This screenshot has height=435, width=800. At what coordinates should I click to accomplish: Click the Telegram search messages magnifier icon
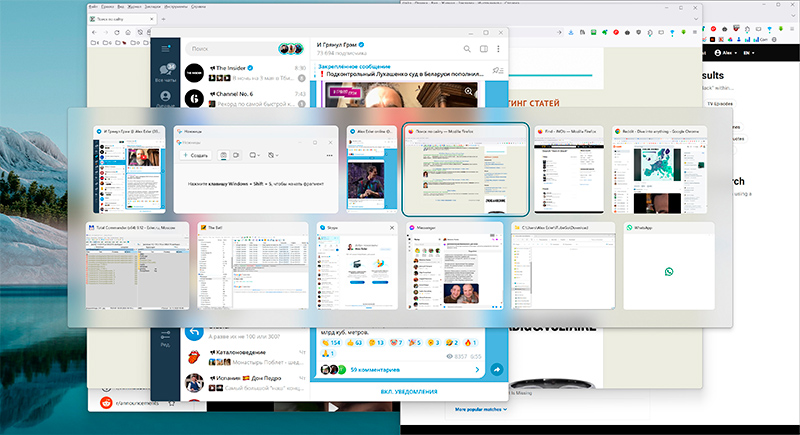click(x=465, y=48)
